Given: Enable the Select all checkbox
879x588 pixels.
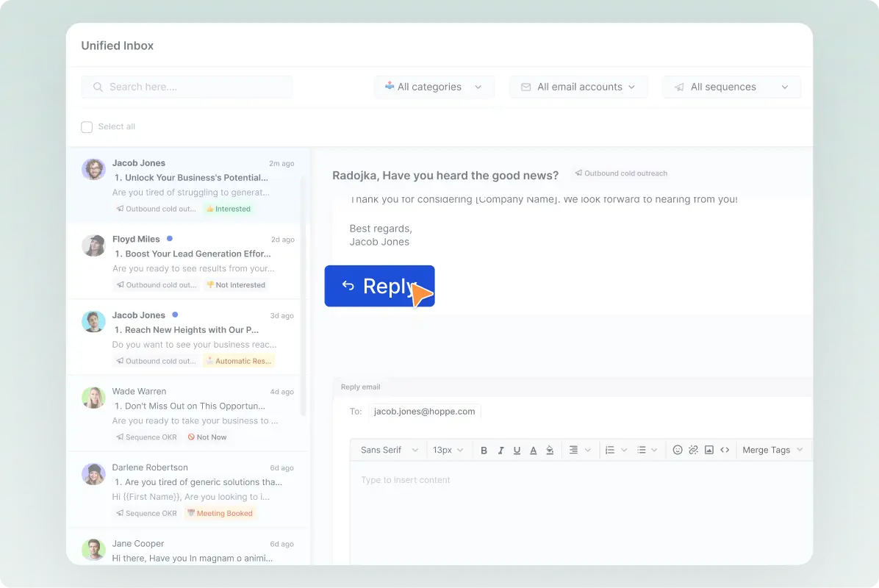Looking at the screenshot, I should click(86, 126).
